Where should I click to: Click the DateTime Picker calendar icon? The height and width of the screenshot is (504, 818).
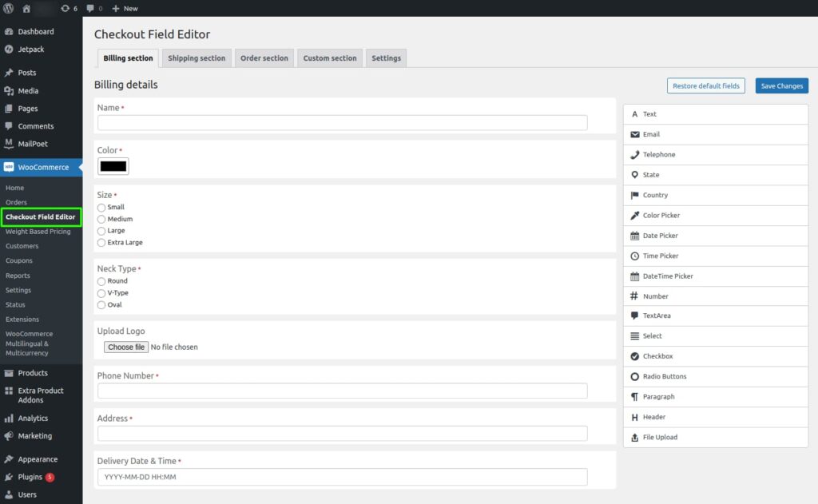(x=634, y=276)
